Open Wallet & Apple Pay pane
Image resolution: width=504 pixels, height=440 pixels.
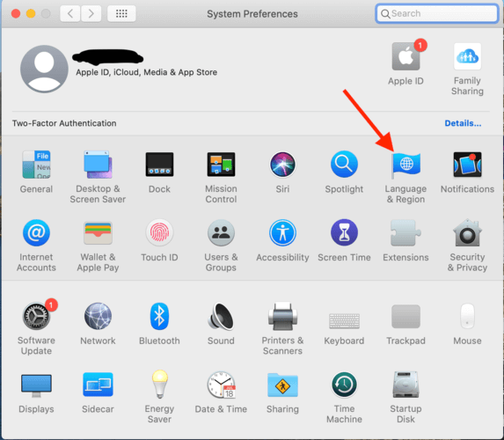tap(98, 233)
